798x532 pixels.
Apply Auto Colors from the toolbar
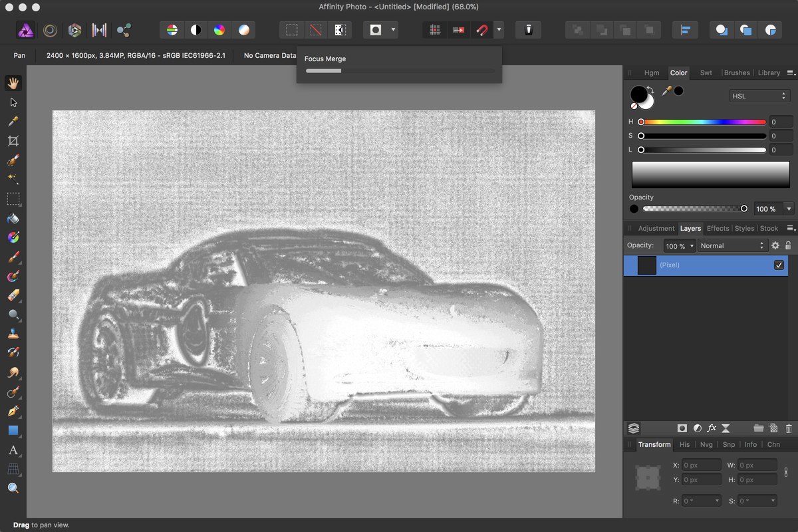coord(220,30)
